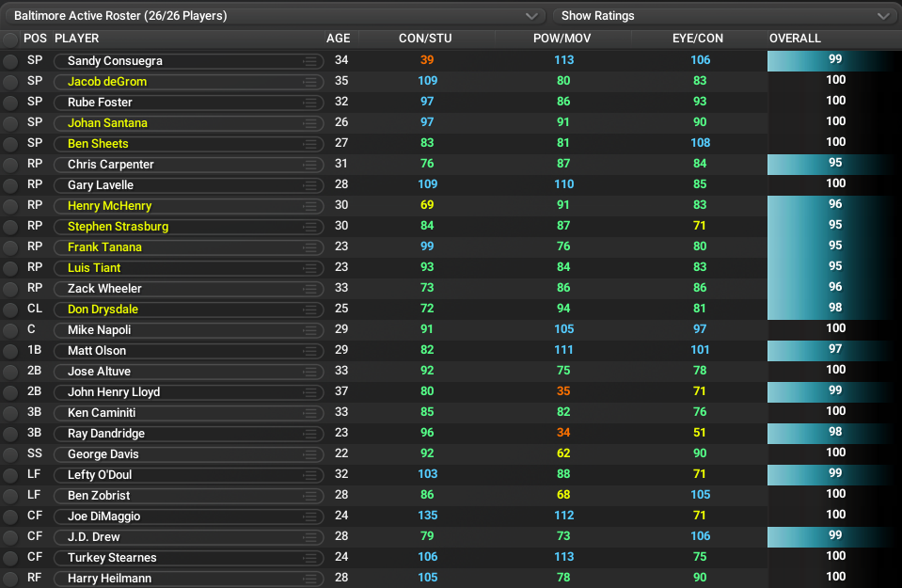The width and height of the screenshot is (902, 588).
Task: Expand the Show Ratings dropdown
Action: point(724,16)
